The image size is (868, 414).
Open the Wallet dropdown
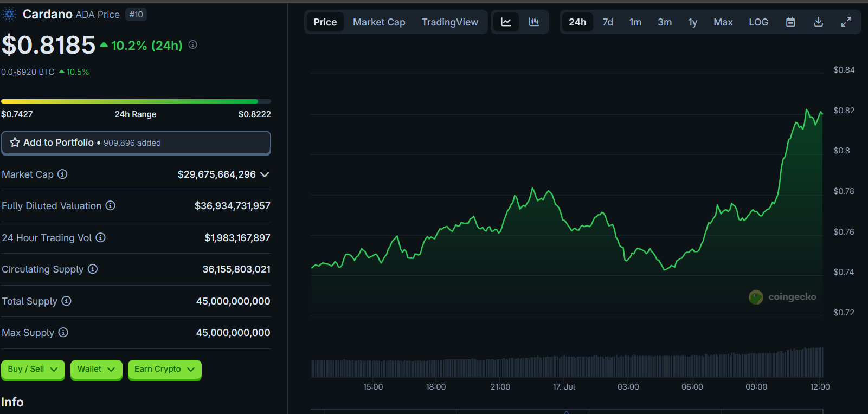click(97, 370)
